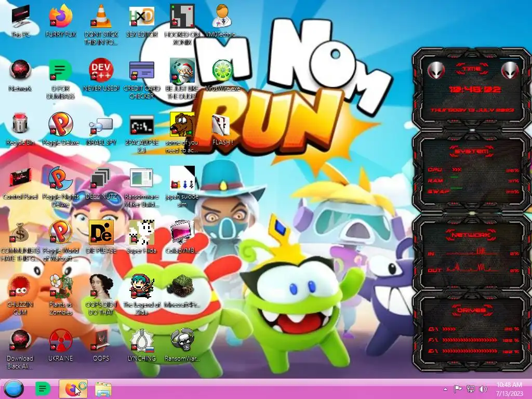Open File Explorer from the taskbar

[x=103, y=389]
